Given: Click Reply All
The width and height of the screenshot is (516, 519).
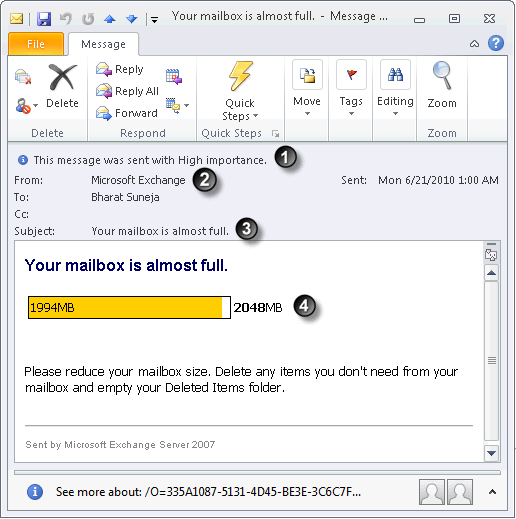Looking at the screenshot, I should 127,91.
